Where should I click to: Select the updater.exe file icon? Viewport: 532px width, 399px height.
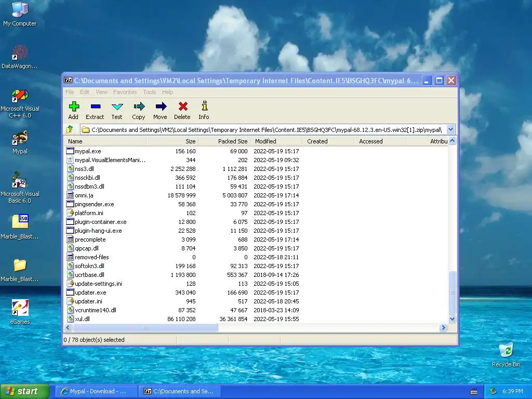pos(70,292)
